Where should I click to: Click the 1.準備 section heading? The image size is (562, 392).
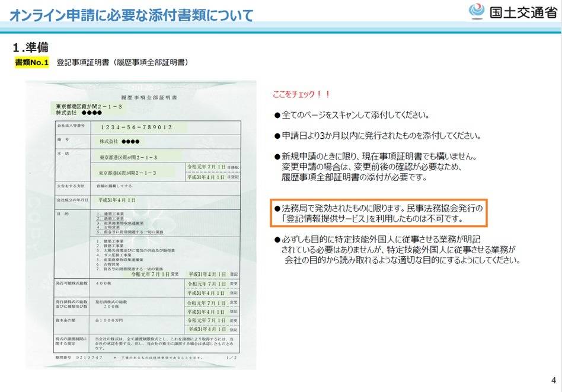(x=30, y=47)
